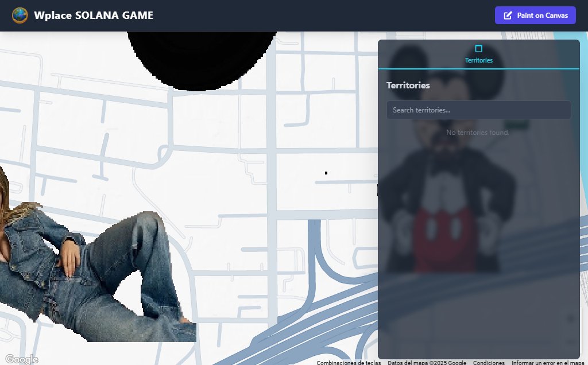Open the Google logo link on map

click(x=22, y=359)
